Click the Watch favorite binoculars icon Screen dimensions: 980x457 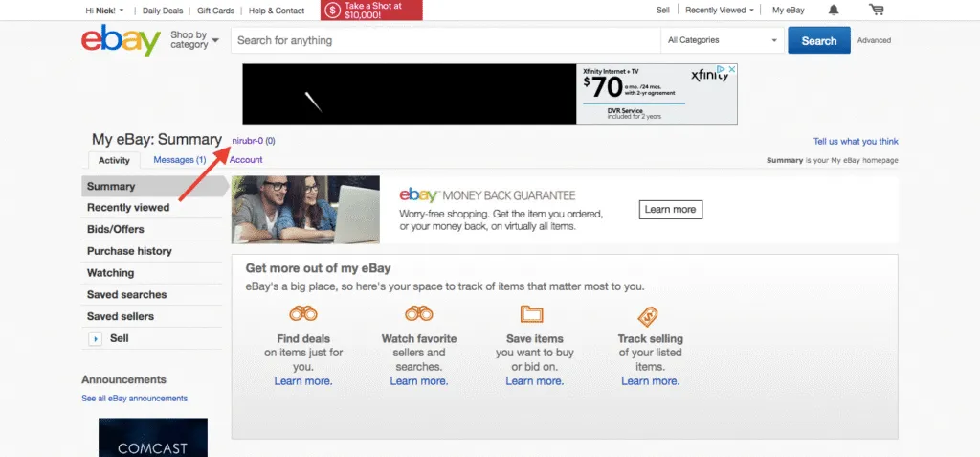[418, 313]
